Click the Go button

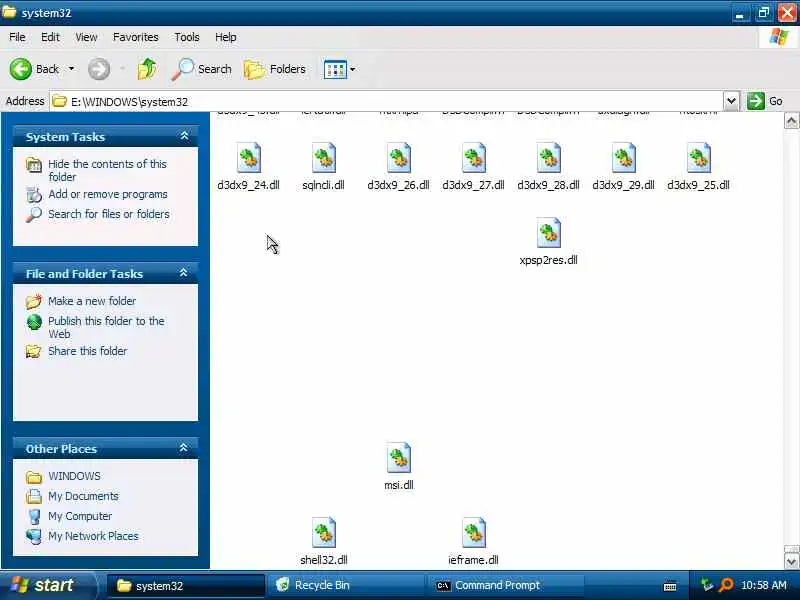[764, 101]
